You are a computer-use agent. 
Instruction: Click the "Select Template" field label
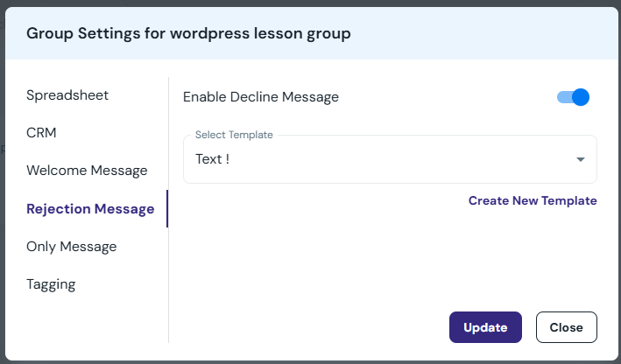click(234, 135)
